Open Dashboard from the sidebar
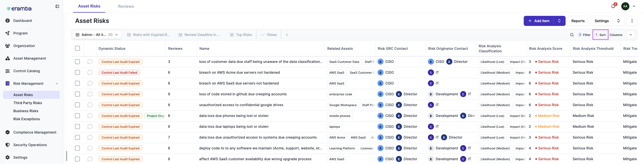 22,21
